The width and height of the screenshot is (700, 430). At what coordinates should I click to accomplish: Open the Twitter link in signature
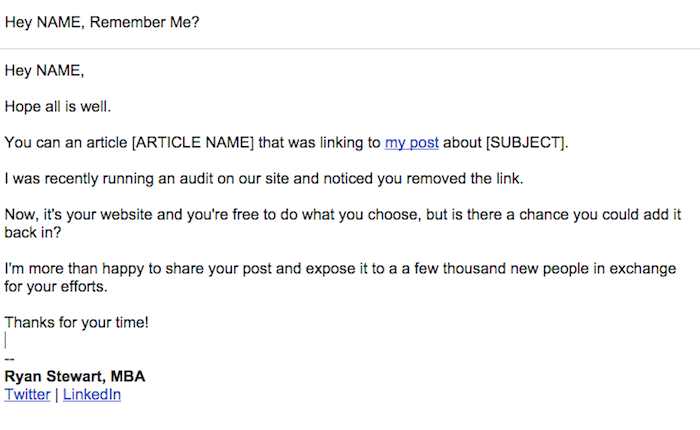coord(27,394)
